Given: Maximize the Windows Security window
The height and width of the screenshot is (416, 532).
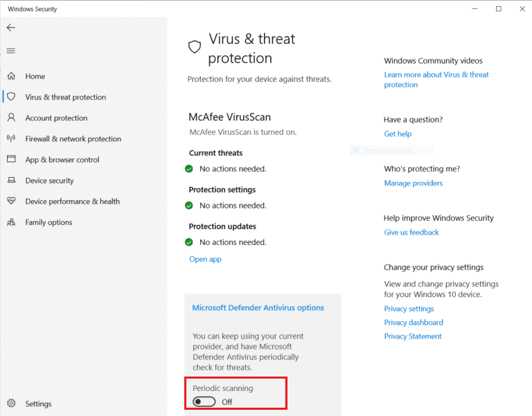Looking at the screenshot, I should pyautogui.click(x=498, y=9).
